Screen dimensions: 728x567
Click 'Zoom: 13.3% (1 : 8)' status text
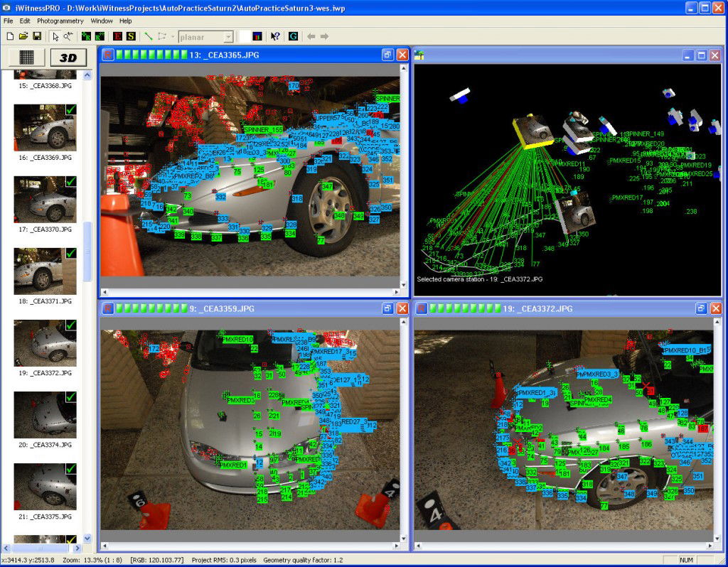(x=92, y=560)
